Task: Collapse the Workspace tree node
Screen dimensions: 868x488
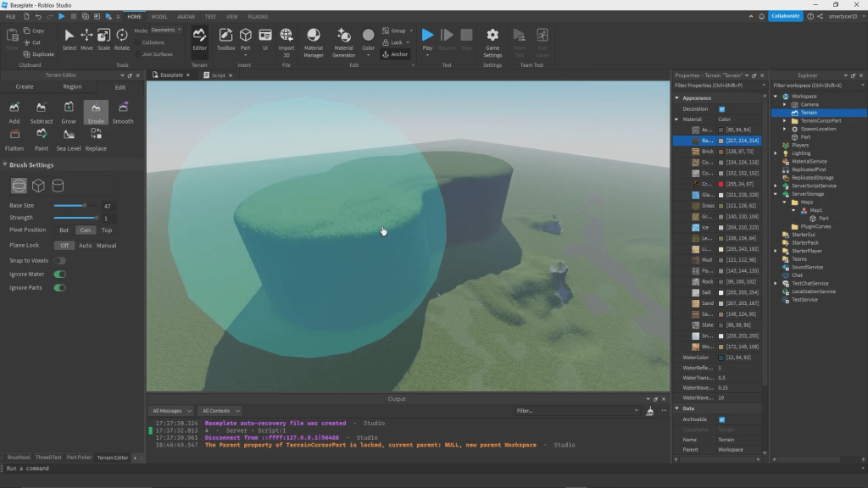Action: coord(776,97)
